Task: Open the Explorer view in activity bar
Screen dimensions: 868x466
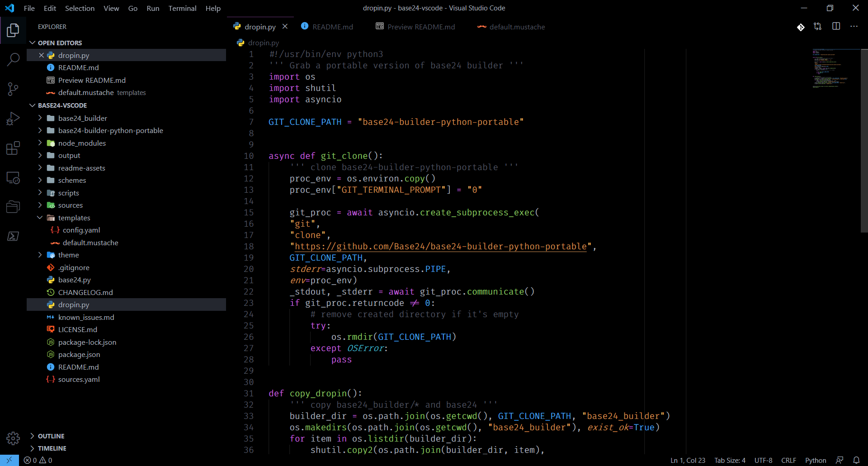Action: point(13,30)
